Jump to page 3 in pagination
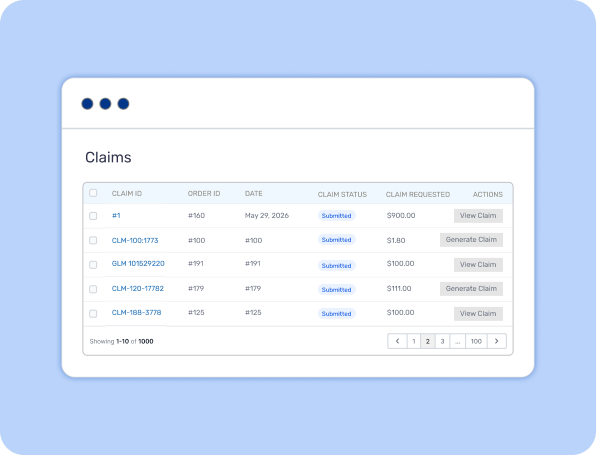596x455 pixels. (x=442, y=341)
